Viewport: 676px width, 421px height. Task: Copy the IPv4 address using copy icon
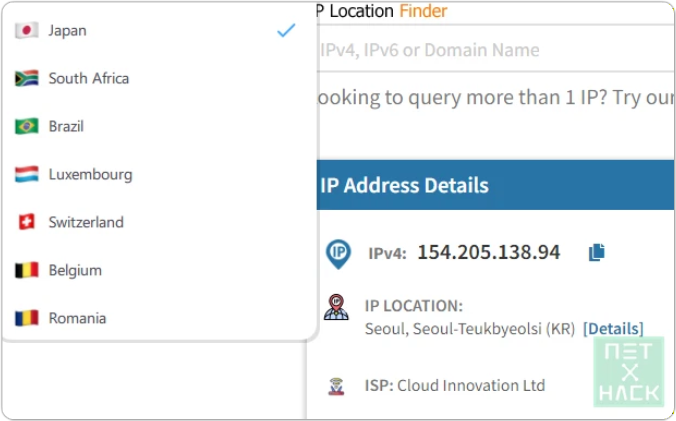pyautogui.click(x=597, y=253)
